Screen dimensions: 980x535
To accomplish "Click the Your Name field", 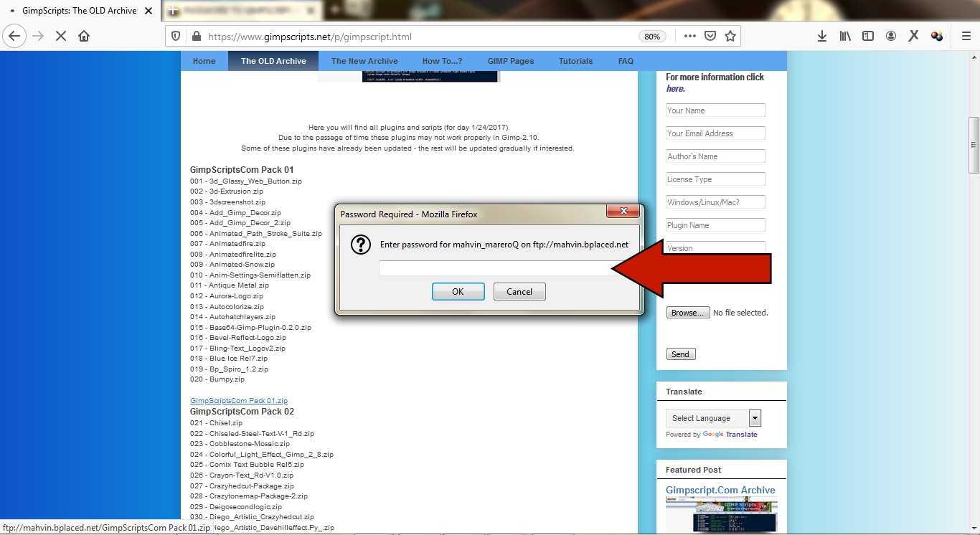I will pos(715,110).
